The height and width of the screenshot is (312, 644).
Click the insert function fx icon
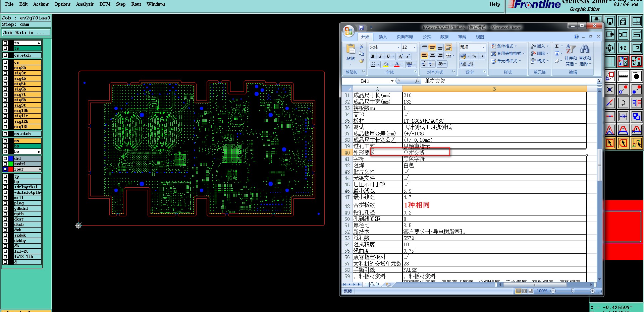click(x=417, y=81)
